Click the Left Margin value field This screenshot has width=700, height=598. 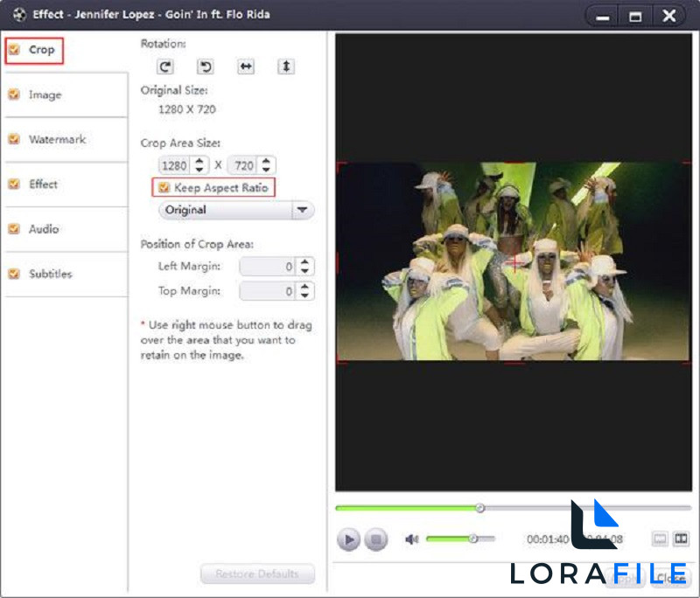(x=267, y=267)
